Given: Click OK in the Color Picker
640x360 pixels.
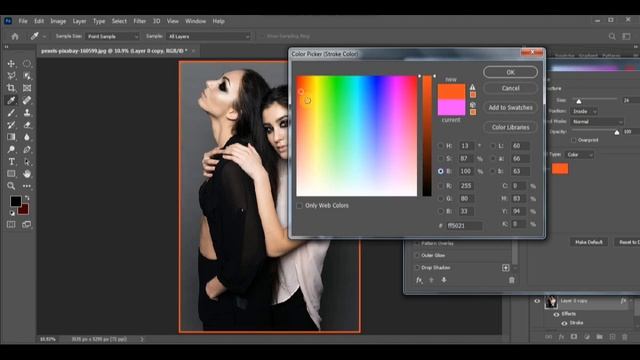Looking at the screenshot, I should pos(510,72).
